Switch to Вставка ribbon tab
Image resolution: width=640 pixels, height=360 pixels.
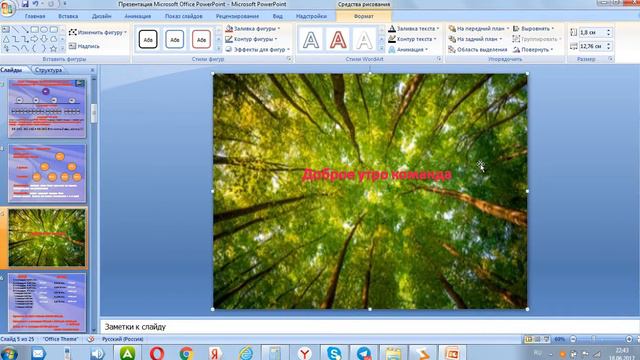point(68,16)
